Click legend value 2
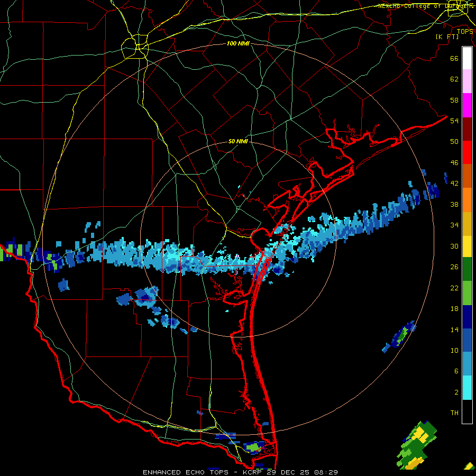The height and width of the screenshot is (476, 476). [x=456, y=392]
